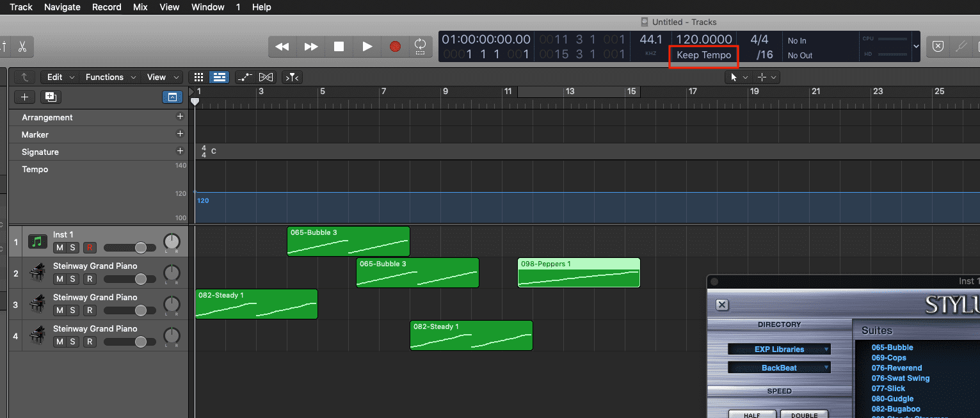Solo the Inst 1 track
980x418 pixels.
(73, 248)
